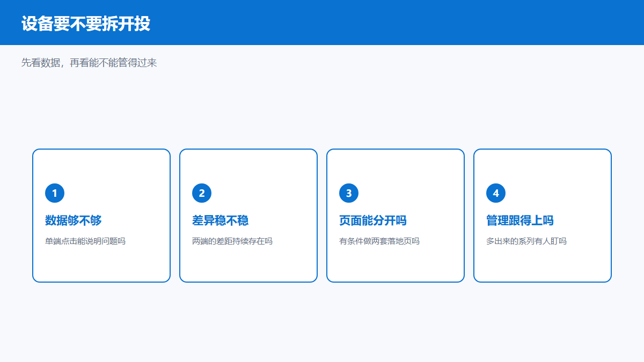Click the number 3 circle badge

tap(349, 193)
